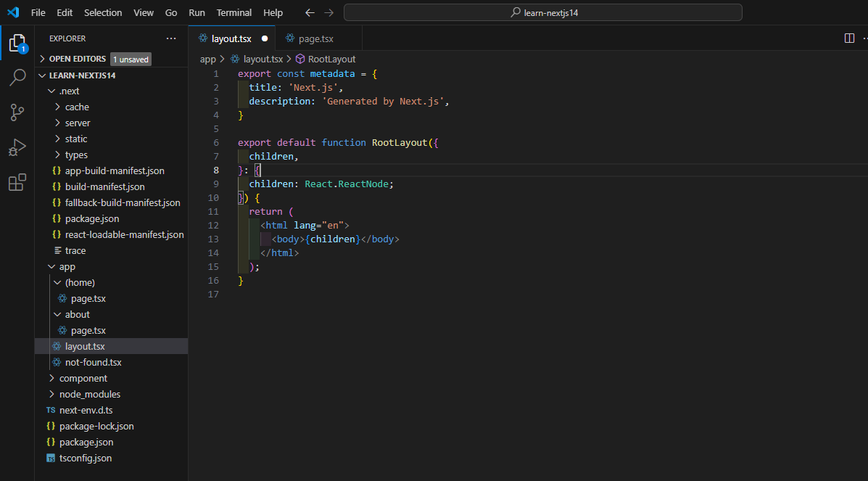Select layout.tsx in the explorer tree
Viewport: 868px width, 481px height.
(111, 346)
